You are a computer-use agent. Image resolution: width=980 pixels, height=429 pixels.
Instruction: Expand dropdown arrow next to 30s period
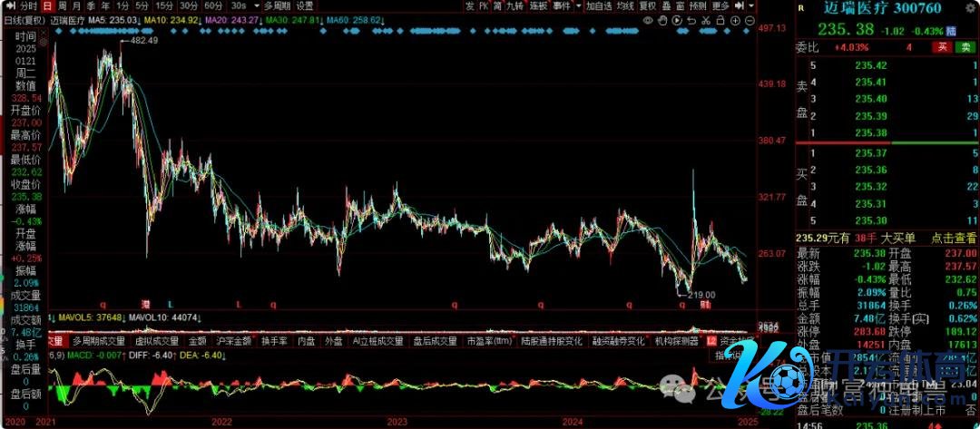click(x=257, y=5)
